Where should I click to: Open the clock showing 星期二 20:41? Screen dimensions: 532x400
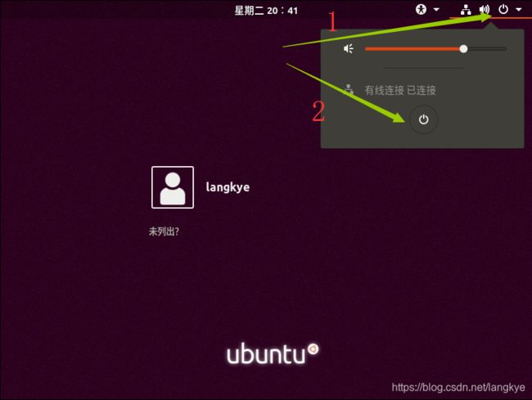(x=266, y=11)
